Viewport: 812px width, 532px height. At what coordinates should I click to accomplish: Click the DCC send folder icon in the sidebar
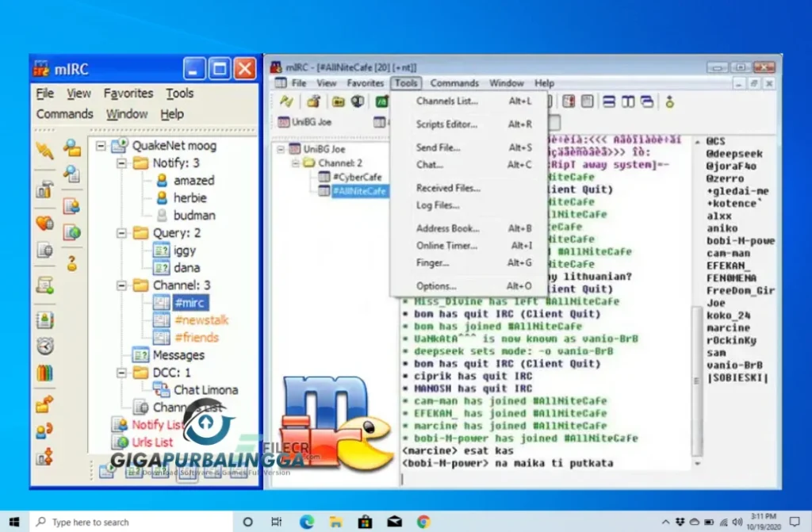(44, 404)
